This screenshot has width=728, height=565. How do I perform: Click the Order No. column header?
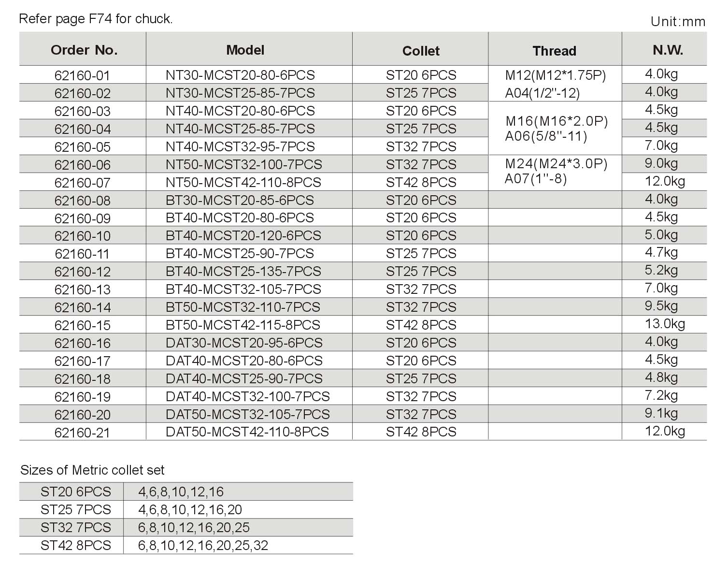tap(84, 50)
